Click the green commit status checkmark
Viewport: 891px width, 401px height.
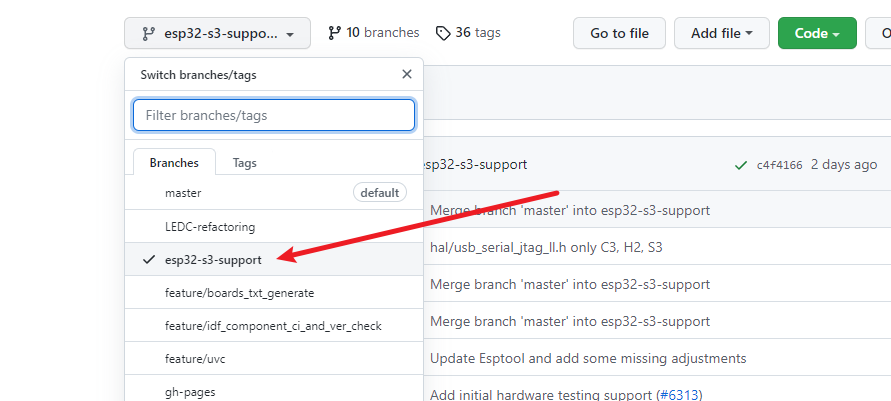pos(740,165)
